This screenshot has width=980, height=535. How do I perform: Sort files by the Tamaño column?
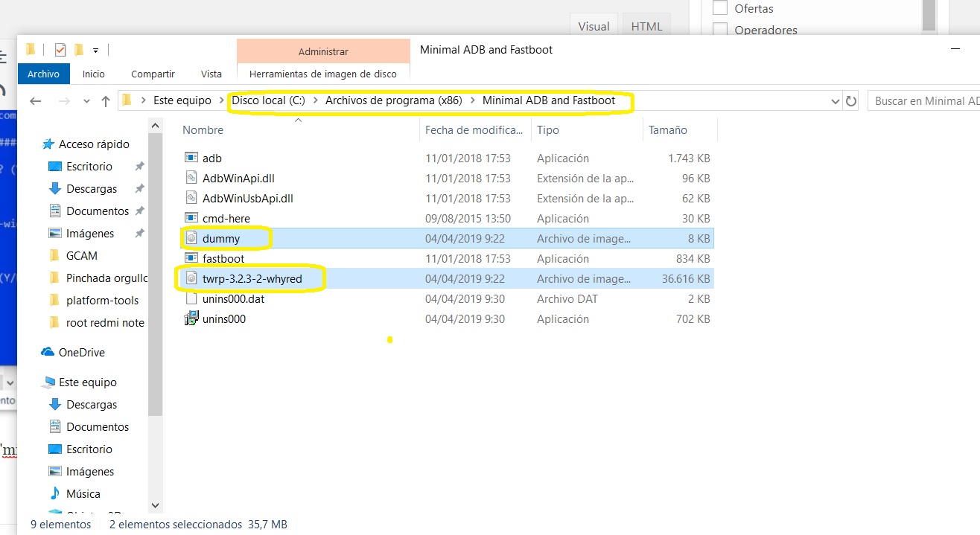coord(668,130)
